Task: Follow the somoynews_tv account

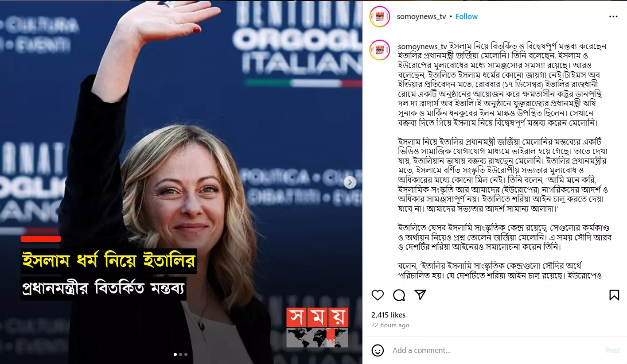Action: (x=467, y=16)
